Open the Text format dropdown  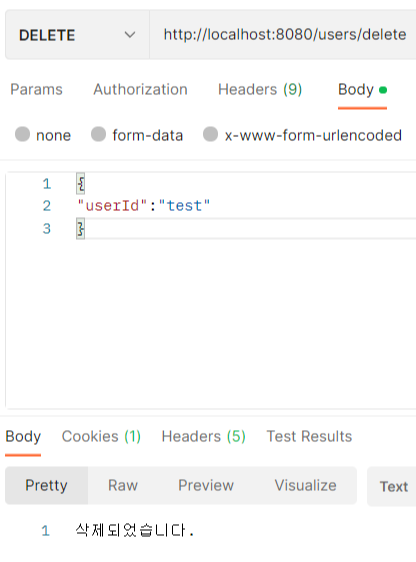(x=393, y=487)
